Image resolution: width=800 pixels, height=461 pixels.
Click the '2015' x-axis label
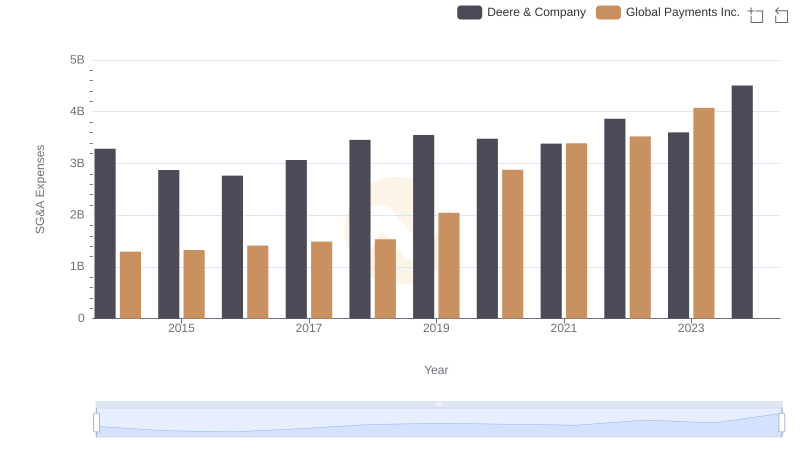click(181, 328)
